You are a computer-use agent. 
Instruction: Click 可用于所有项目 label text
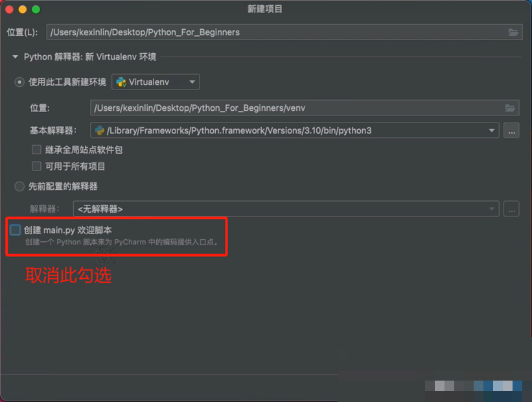click(75, 167)
